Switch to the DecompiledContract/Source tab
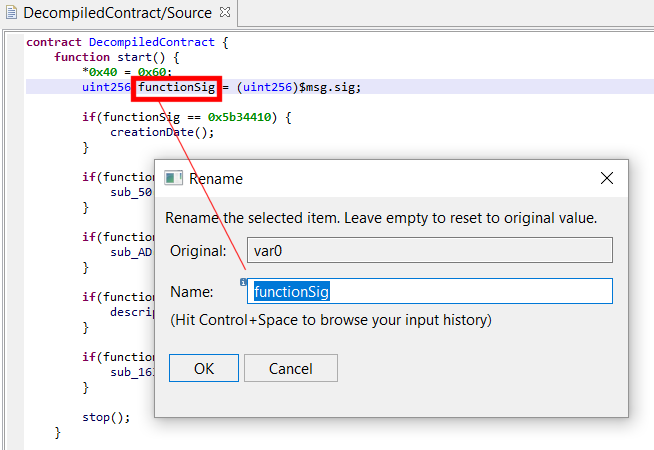This screenshot has height=450, width=654. click(116, 13)
